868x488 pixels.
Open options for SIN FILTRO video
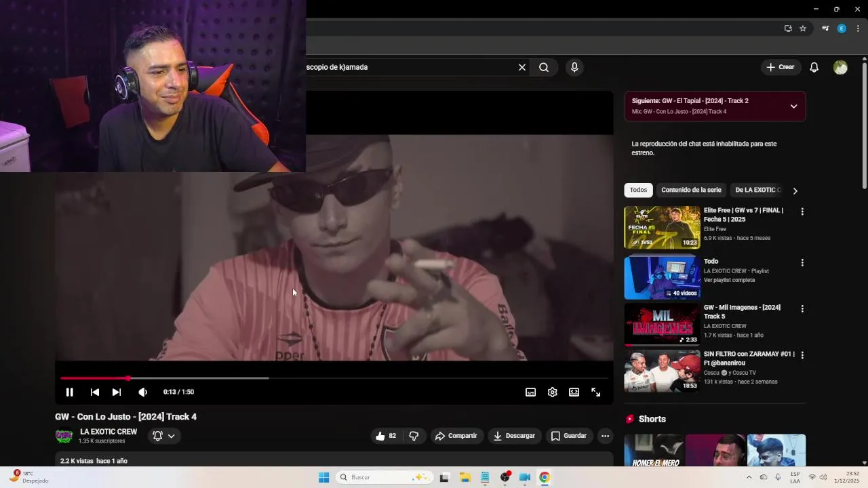[x=802, y=354]
